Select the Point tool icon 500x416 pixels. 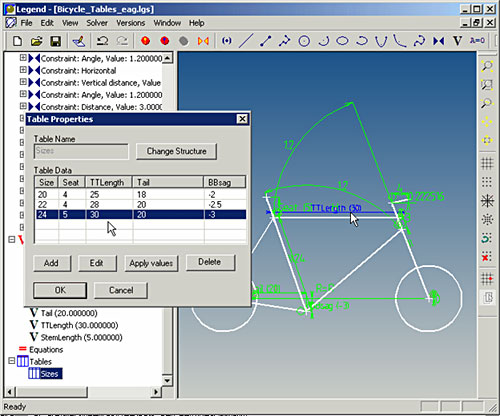tap(227, 41)
